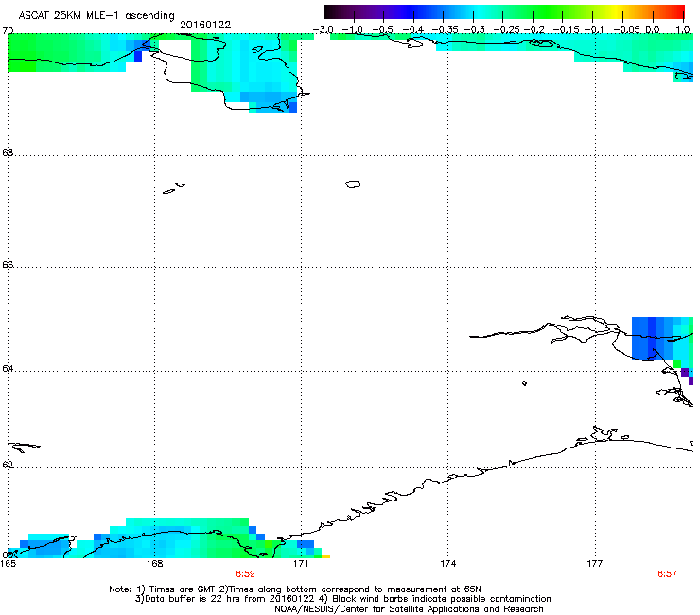700x615 pixels.
Task: Click the "-0.3" color scale label
Action: coord(474,30)
